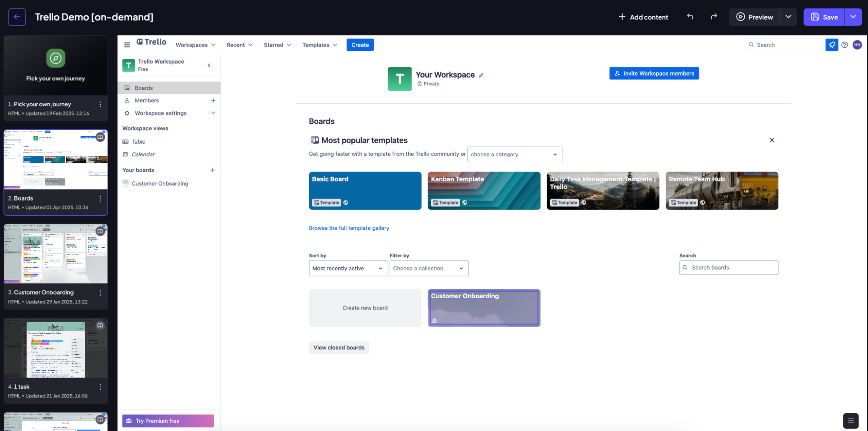Viewport: 868px width, 431px height.
Task: Click the Search boards field
Action: pyautogui.click(x=729, y=268)
